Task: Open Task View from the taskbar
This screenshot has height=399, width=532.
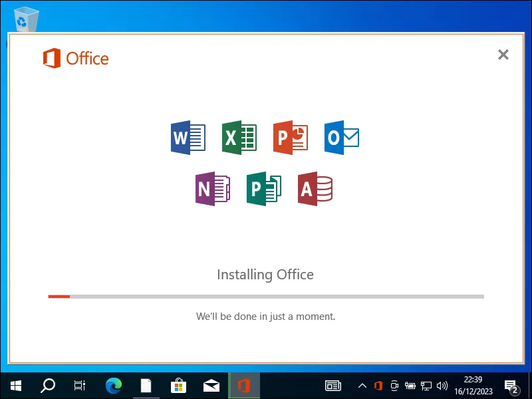Action: [79, 386]
